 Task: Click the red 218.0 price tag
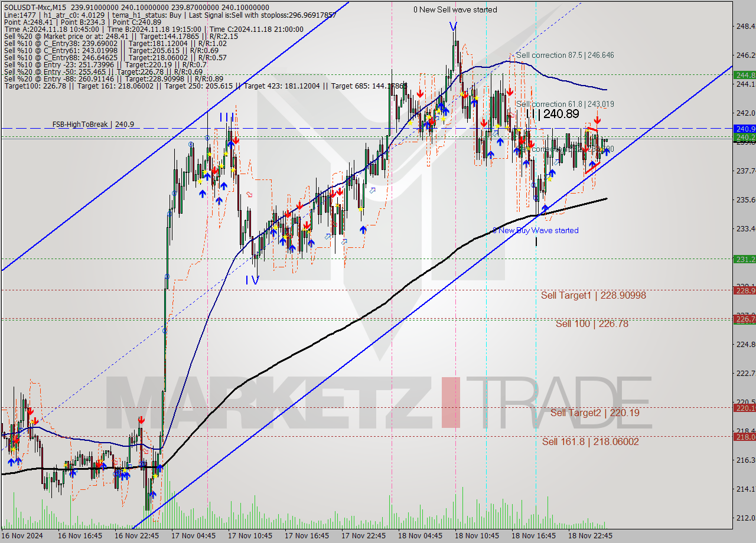[x=745, y=437]
